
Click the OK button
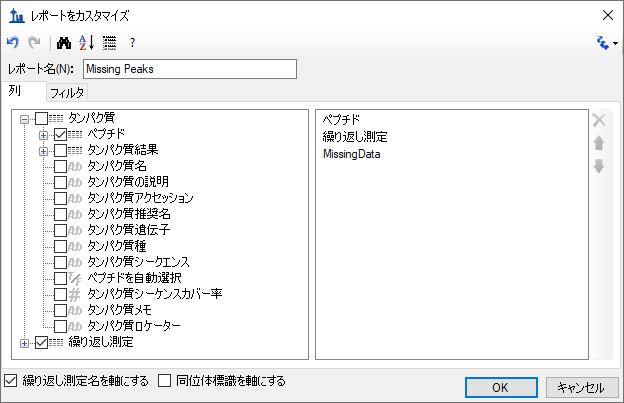tap(501, 387)
